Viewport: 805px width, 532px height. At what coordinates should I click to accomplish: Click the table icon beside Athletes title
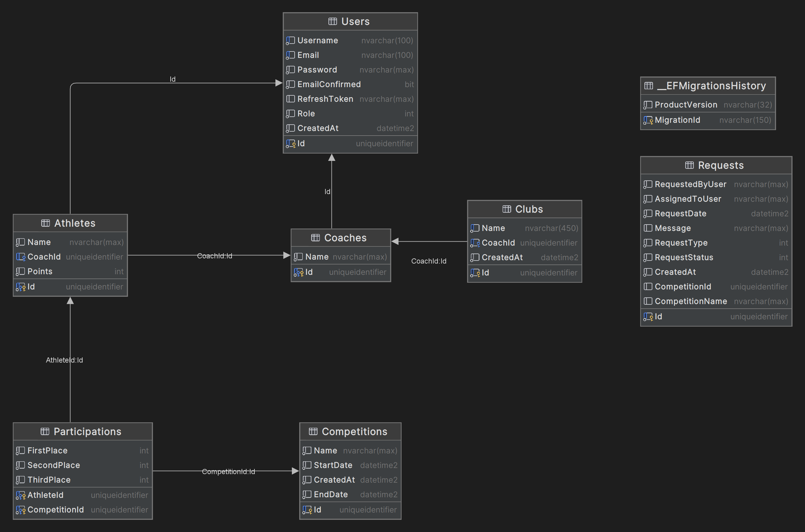[x=45, y=223]
